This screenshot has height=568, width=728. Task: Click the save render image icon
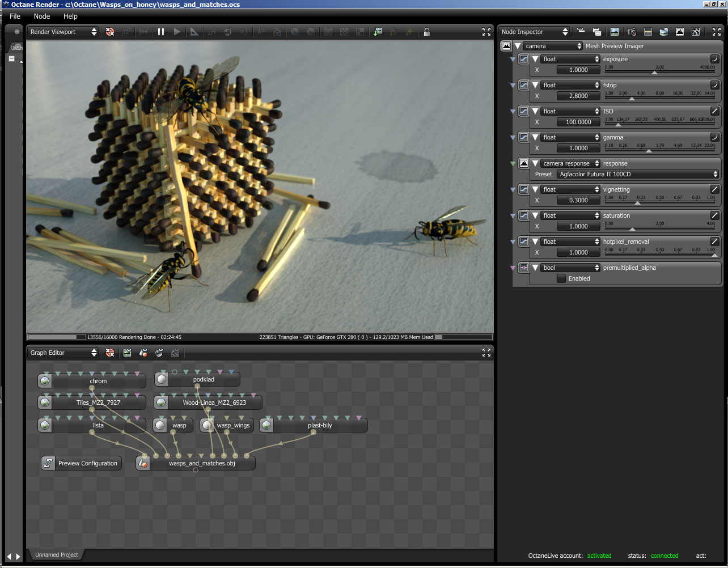pyautogui.click(x=378, y=32)
